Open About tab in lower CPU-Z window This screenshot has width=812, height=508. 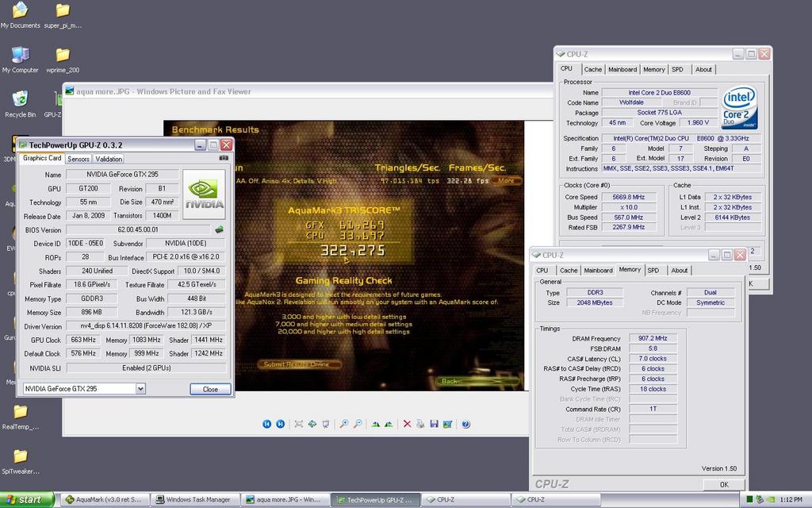tap(680, 271)
